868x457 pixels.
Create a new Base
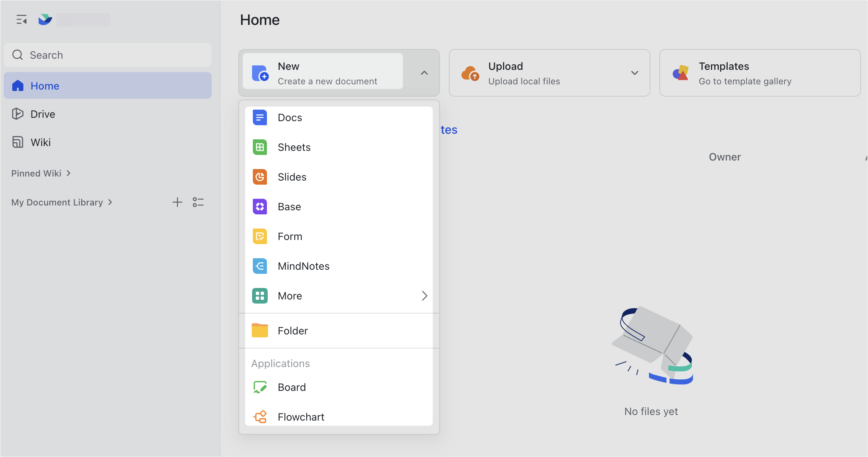[289, 207]
